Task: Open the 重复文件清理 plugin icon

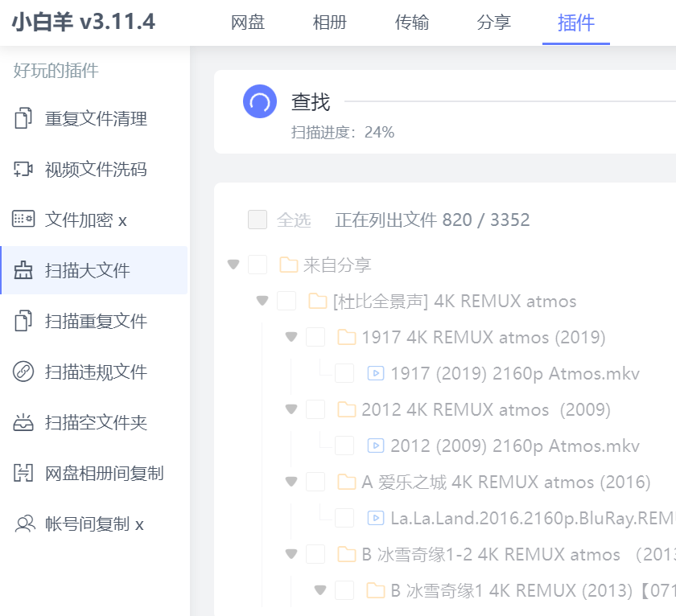Action: coord(23,118)
